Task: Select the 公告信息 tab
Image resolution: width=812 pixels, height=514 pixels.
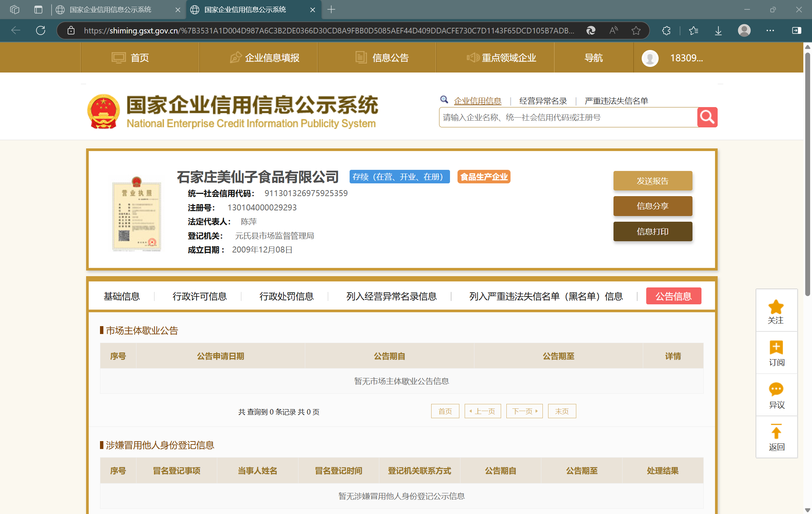Action: coord(674,296)
